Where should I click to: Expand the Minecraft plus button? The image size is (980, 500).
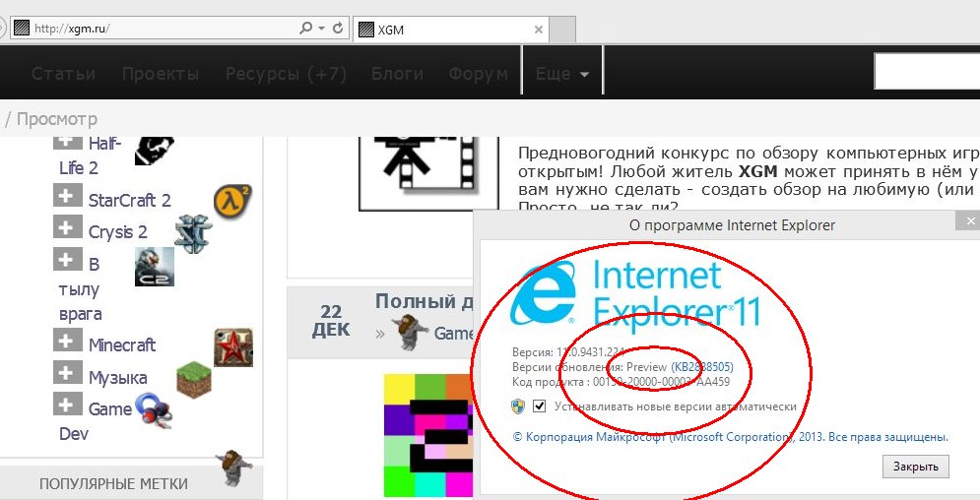68,341
